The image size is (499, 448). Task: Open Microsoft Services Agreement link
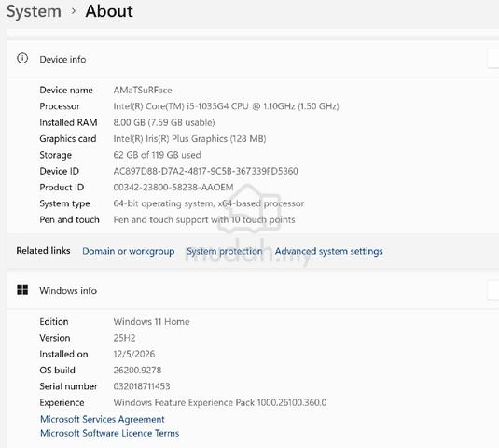tap(103, 419)
